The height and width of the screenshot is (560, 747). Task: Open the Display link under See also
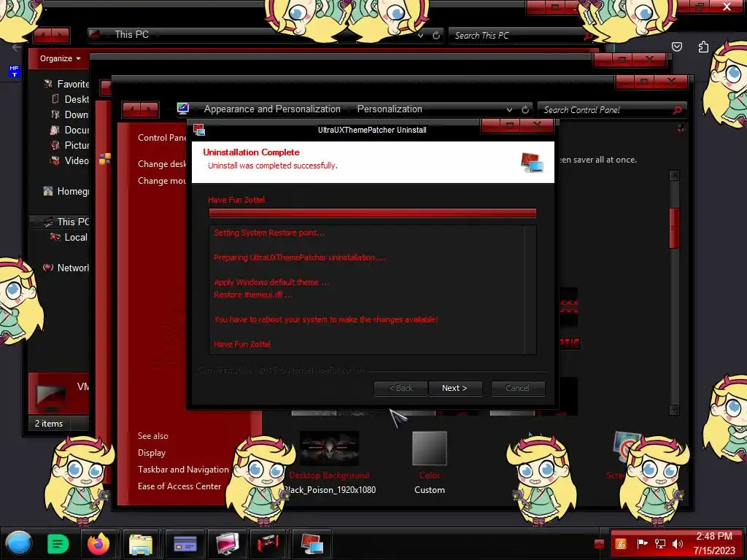coord(152,453)
